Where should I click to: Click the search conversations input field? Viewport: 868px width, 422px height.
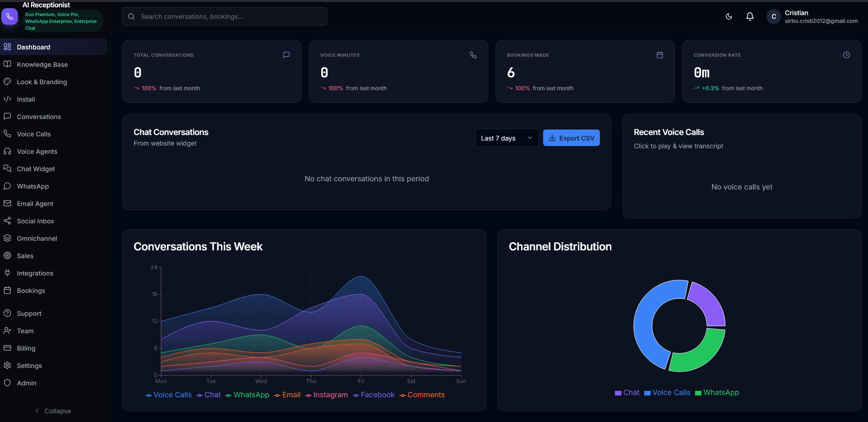point(224,16)
